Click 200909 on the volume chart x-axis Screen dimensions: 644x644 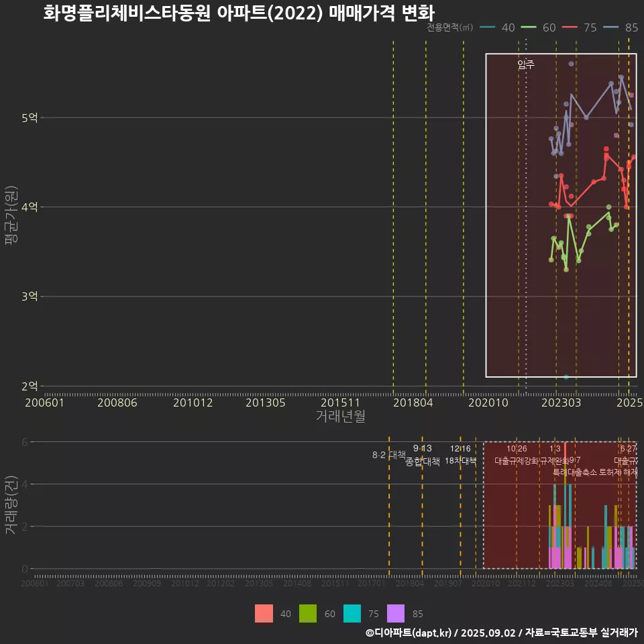[147, 583]
